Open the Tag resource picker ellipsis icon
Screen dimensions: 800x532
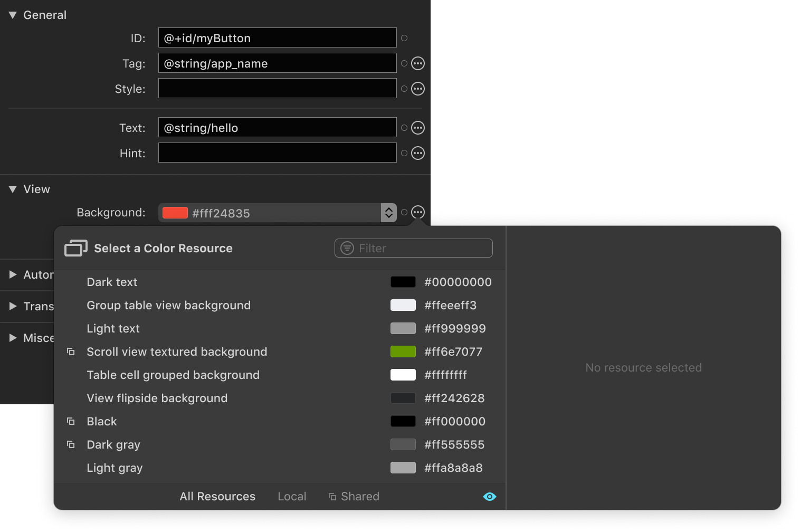point(417,63)
